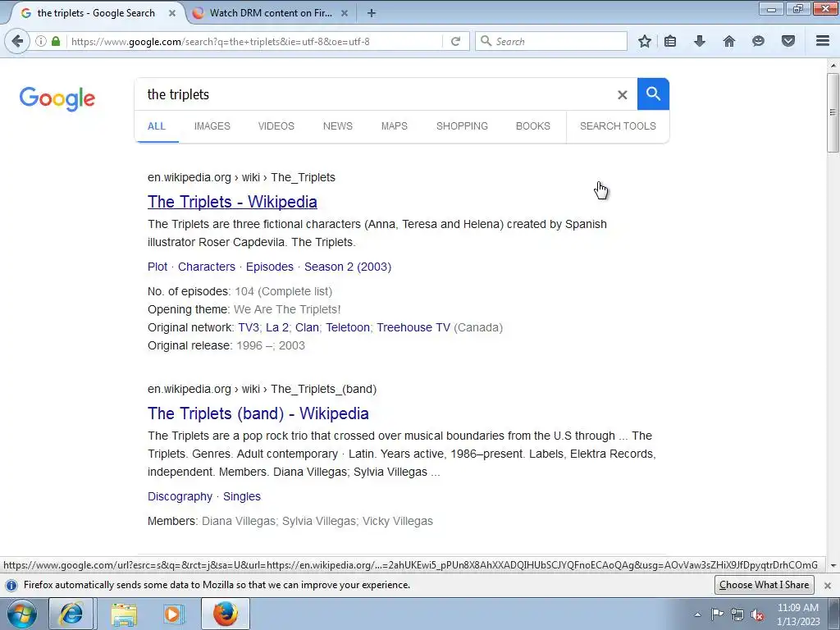The width and height of the screenshot is (840, 630).
Task: Open the Discography sitelink
Action: 180,496
